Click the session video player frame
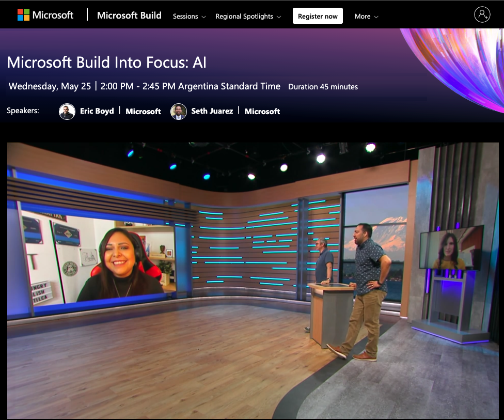Screen dimensions: 504x420 (x=252, y=281)
